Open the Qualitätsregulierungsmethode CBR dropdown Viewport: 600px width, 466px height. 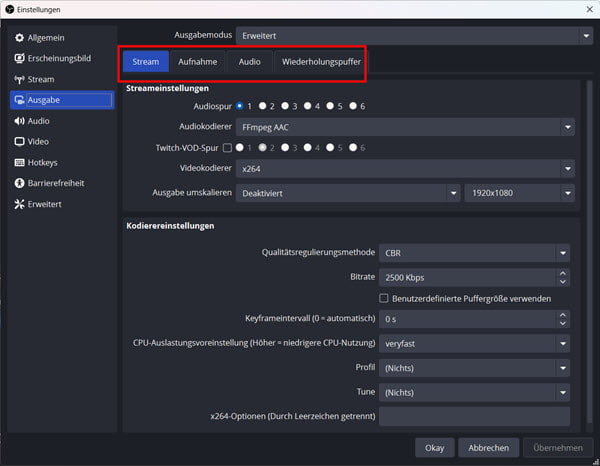(x=474, y=253)
